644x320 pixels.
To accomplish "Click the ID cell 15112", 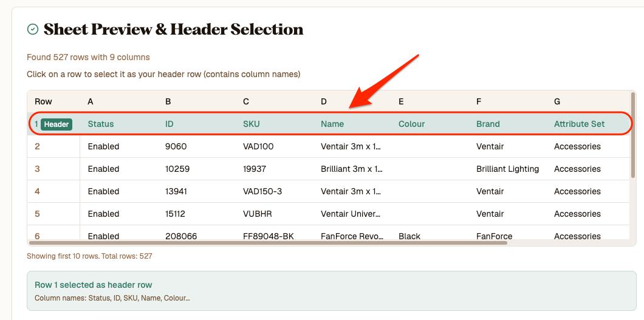I will point(175,214).
